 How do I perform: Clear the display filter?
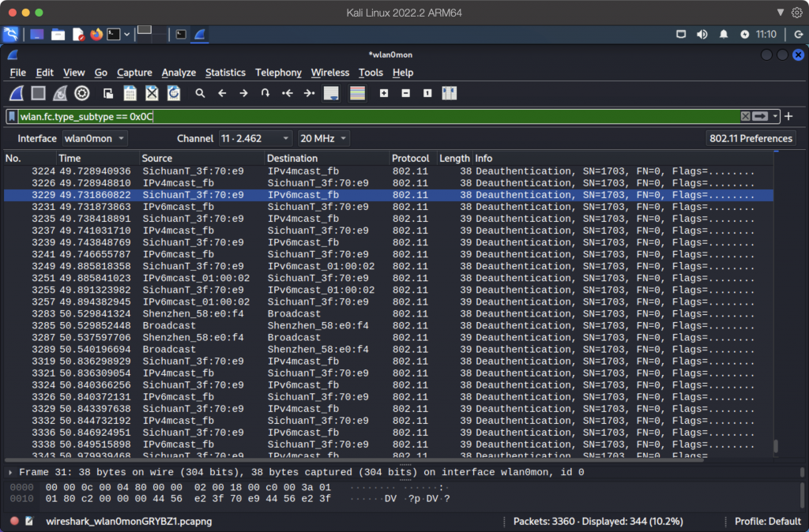tap(745, 117)
